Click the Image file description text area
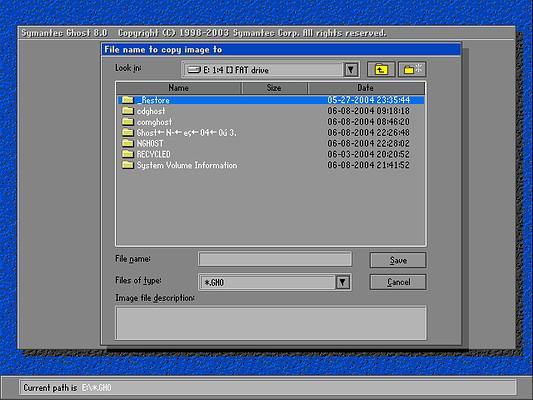The width and height of the screenshot is (533, 400). click(x=271, y=323)
